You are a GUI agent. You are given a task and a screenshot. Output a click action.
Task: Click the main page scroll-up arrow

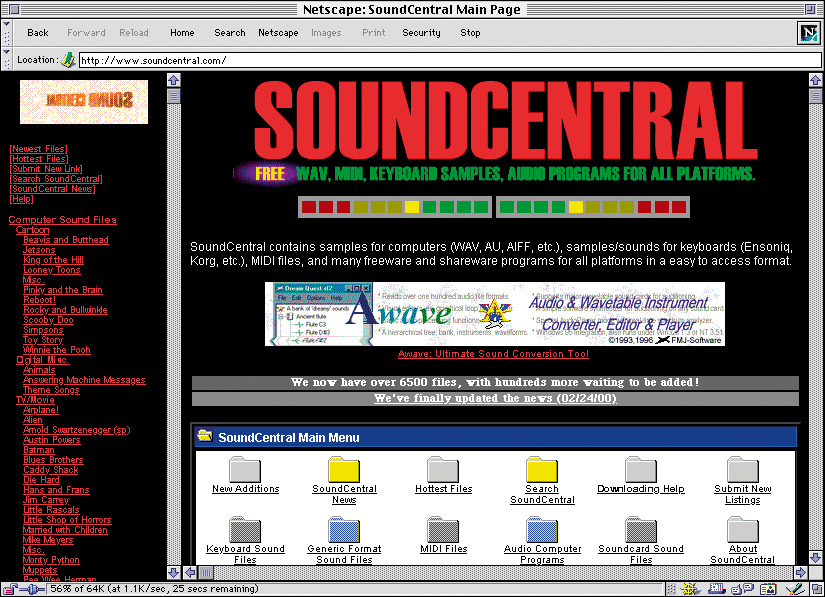click(x=816, y=80)
